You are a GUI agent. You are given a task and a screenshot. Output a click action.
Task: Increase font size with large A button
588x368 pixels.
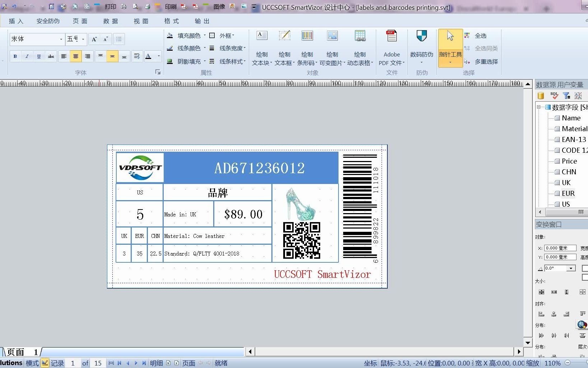pos(94,39)
